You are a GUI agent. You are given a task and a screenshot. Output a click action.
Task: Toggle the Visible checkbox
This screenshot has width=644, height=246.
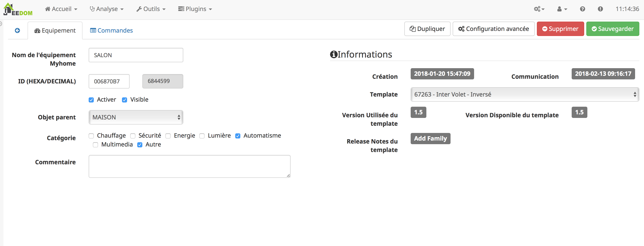click(x=125, y=99)
